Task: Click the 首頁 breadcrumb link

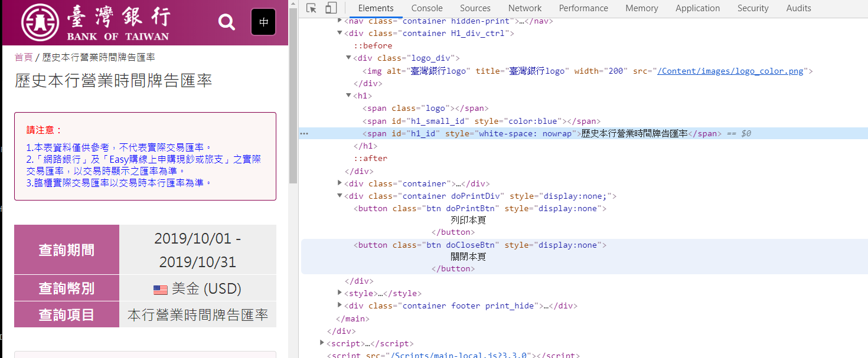Action: click(x=24, y=57)
